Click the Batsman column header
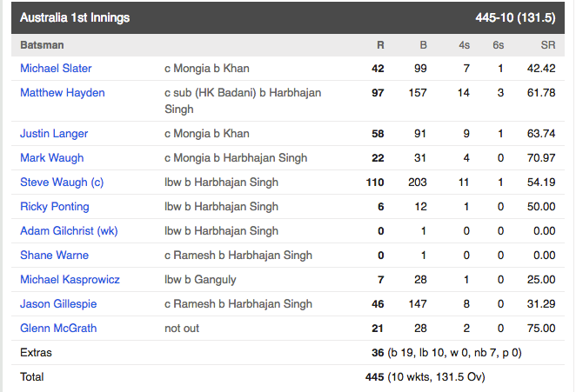This screenshot has width=576, height=392. click(x=42, y=45)
